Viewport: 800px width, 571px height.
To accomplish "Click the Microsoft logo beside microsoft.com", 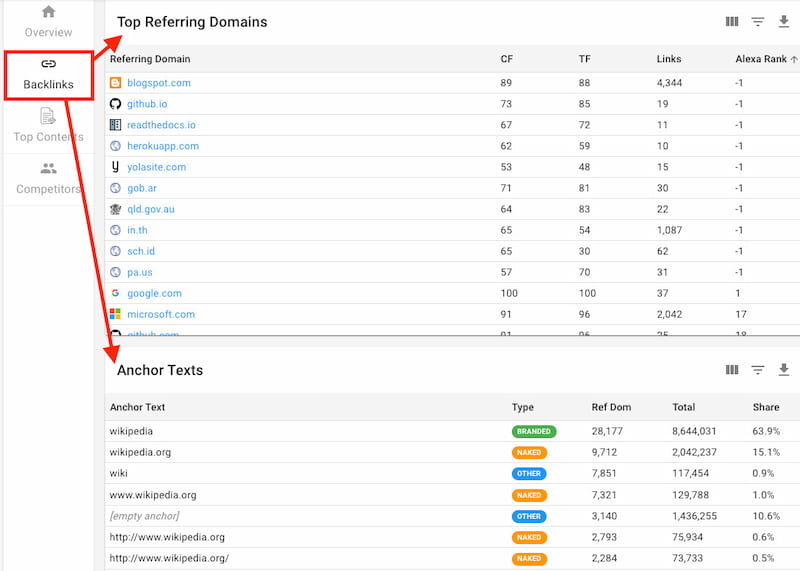I will click(x=115, y=314).
